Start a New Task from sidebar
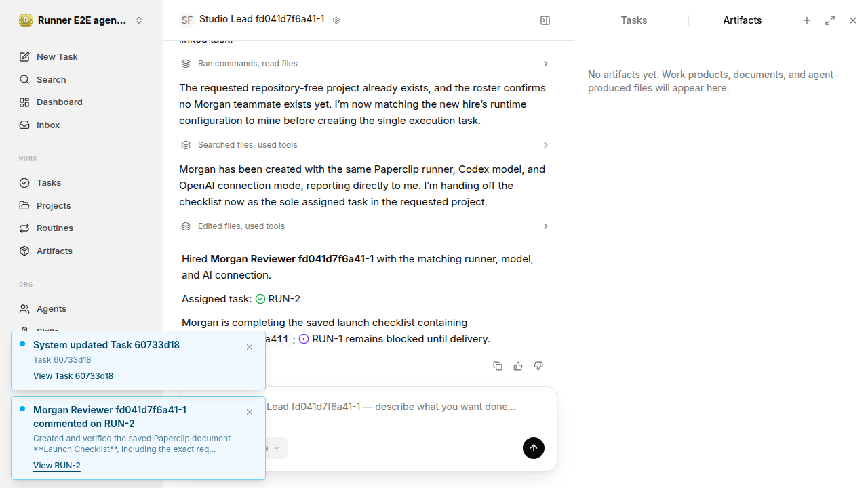The image size is (868, 488). click(x=81, y=56)
